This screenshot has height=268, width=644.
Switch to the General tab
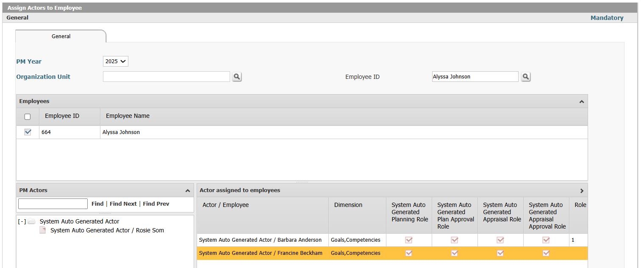pos(61,36)
